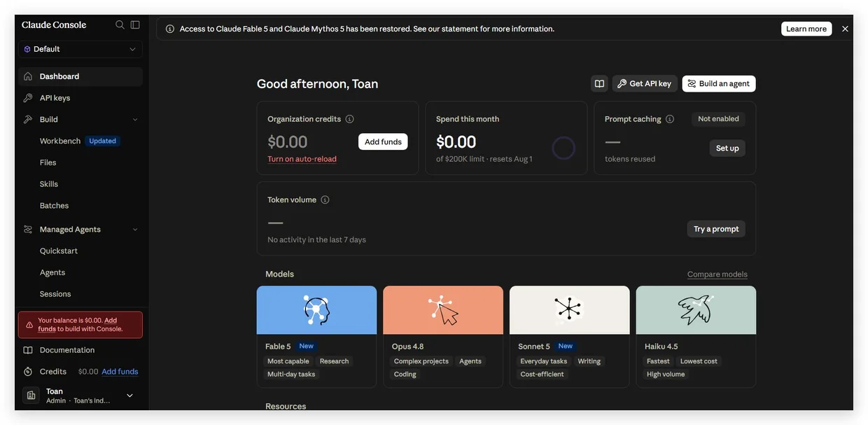
Task: Click the Updated badge next to Workbench
Action: tap(102, 141)
